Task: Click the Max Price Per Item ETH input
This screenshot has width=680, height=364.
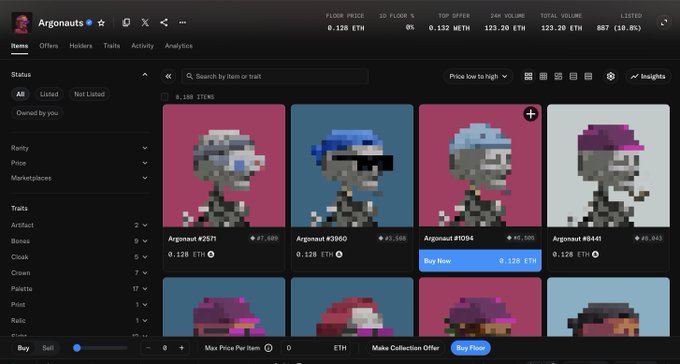Action: [x=315, y=348]
